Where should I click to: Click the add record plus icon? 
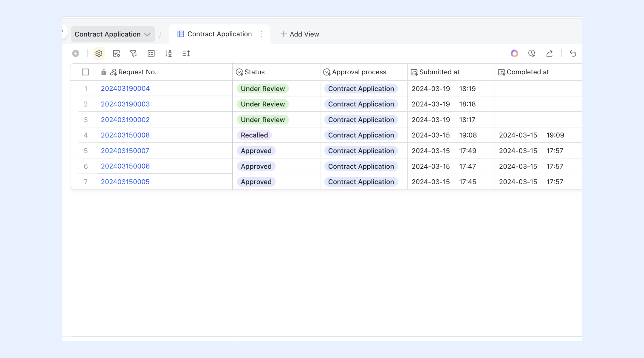coord(76,53)
